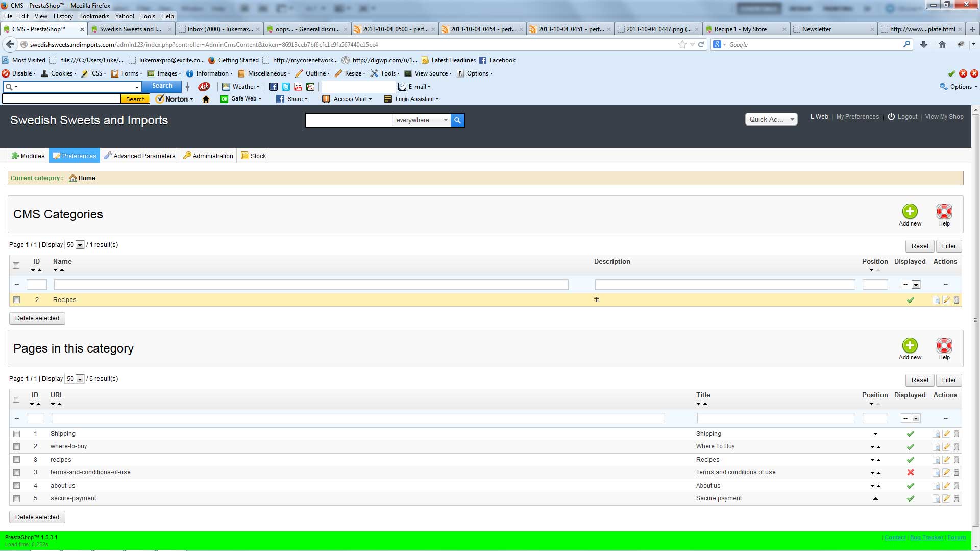
Task: Open the Firefox Bookmarks menu
Action: (x=94, y=16)
